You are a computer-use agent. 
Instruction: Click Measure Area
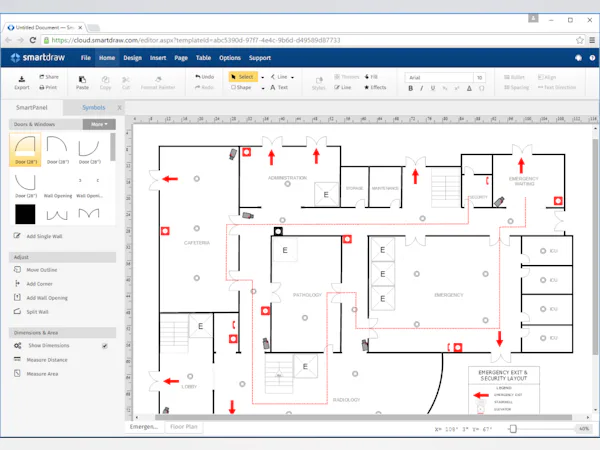36,373
